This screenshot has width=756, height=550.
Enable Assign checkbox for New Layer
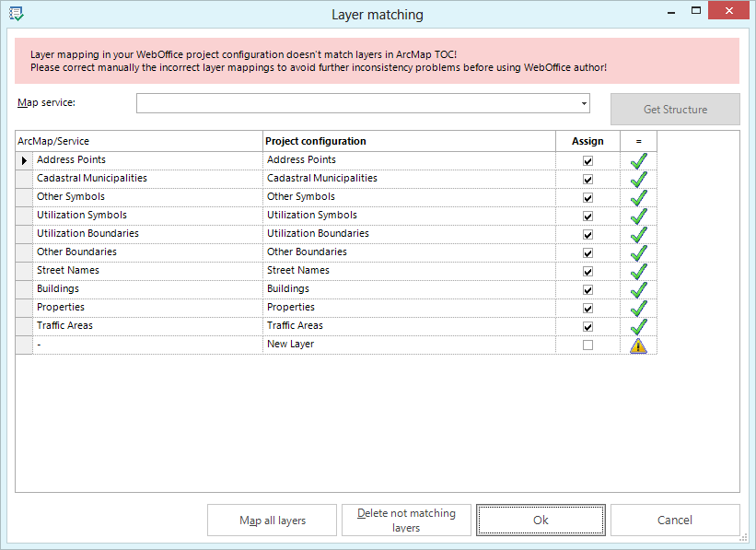pyautogui.click(x=587, y=345)
